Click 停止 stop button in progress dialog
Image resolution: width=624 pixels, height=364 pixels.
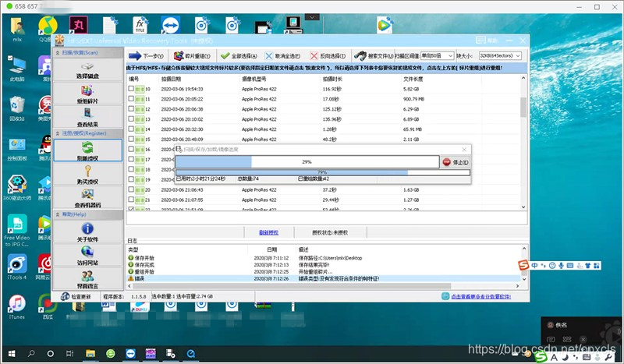(456, 162)
